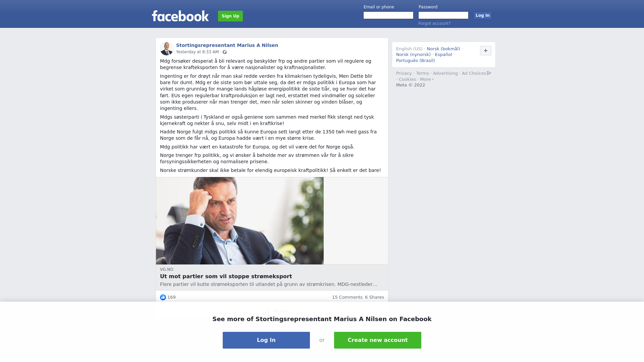Open the VG.NO article thumbnail image
Screen dimensions: 644x362
(240, 221)
